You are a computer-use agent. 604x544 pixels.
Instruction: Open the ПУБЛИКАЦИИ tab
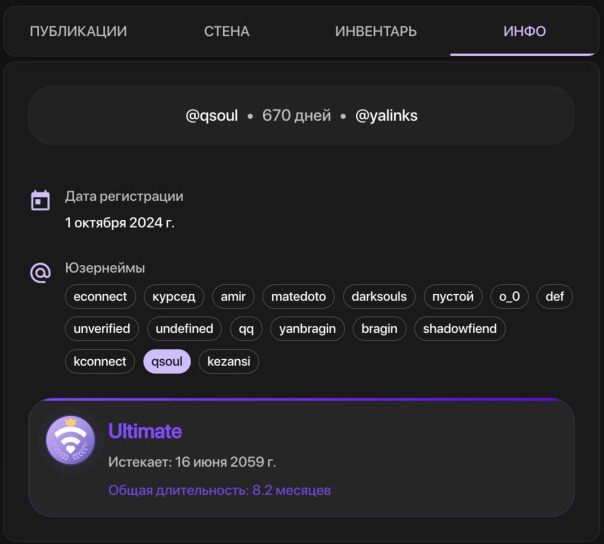coord(78,31)
